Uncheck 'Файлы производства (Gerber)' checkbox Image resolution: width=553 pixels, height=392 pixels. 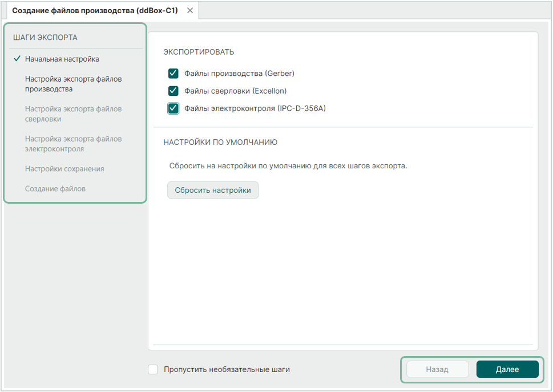173,74
